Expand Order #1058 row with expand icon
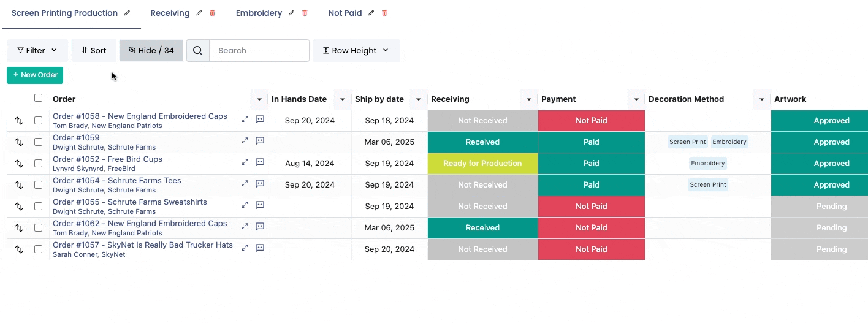Screen dimensions: 868x323 point(245,120)
